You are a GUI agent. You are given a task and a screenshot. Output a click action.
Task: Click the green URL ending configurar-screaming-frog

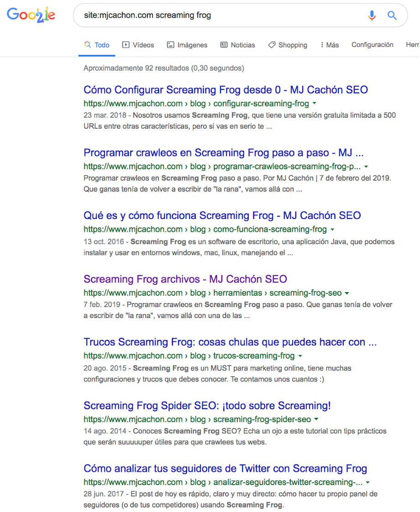tap(196, 104)
